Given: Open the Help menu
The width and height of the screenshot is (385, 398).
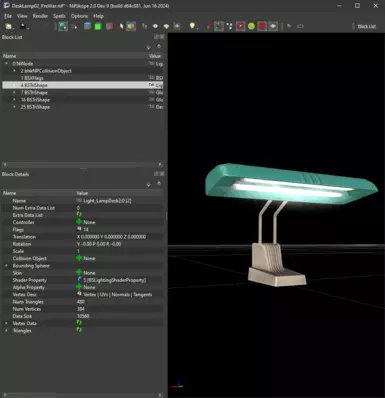Looking at the screenshot, I should (x=98, y=16).
